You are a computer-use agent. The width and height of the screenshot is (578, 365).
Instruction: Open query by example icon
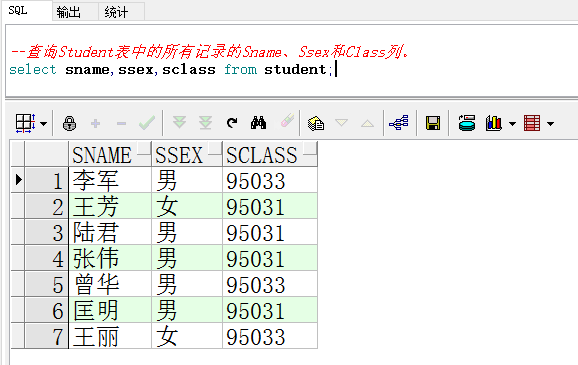[x=316, y=124]
